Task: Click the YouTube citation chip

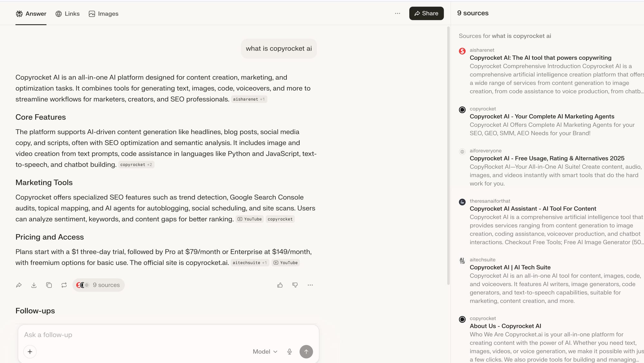Action: pyautogui.click(x=250, y=219)
